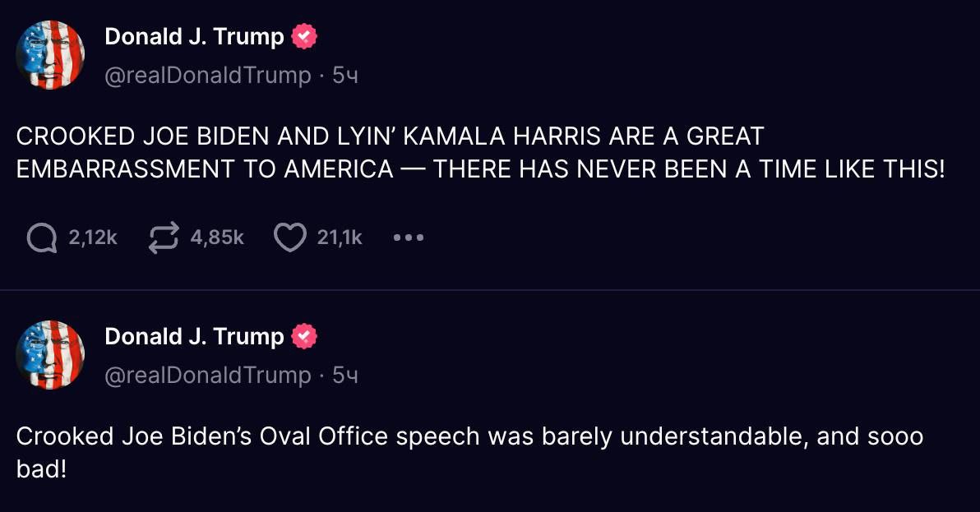
Task: Click the verified badge on the second post
Action: coord(304,337)
